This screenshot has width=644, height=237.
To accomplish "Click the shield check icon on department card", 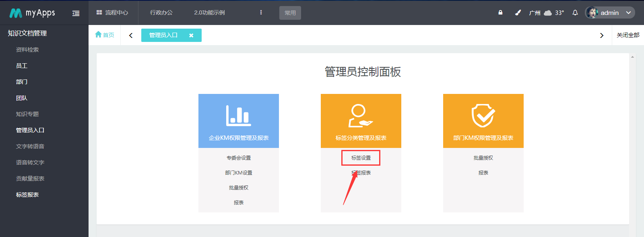I will click(x=483, y=116).
